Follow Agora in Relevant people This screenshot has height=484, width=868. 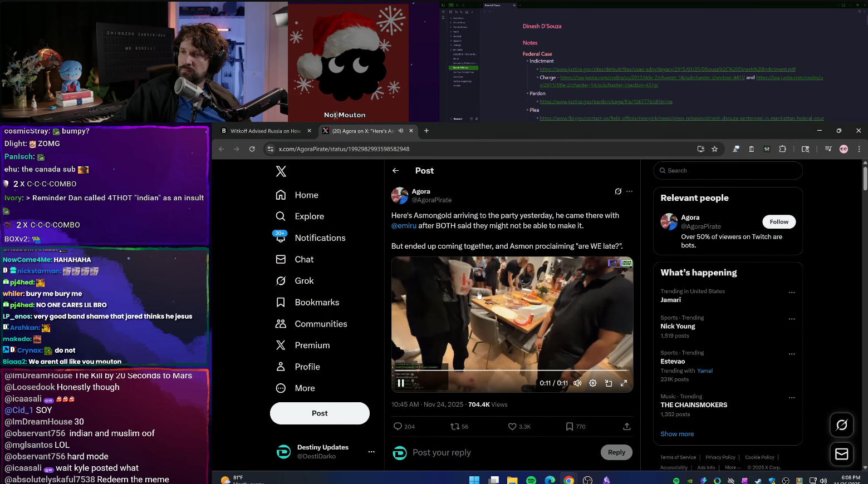pos(779,222)
